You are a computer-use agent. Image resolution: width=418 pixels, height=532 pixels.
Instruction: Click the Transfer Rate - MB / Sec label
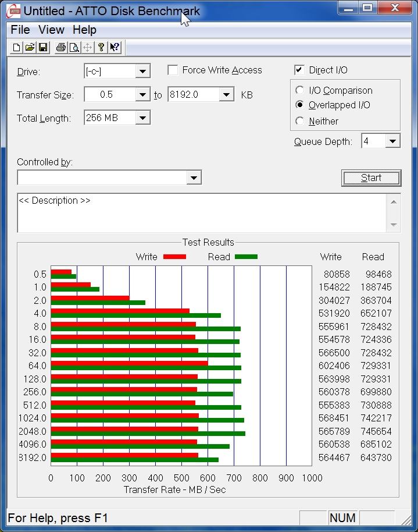point(174,490)
